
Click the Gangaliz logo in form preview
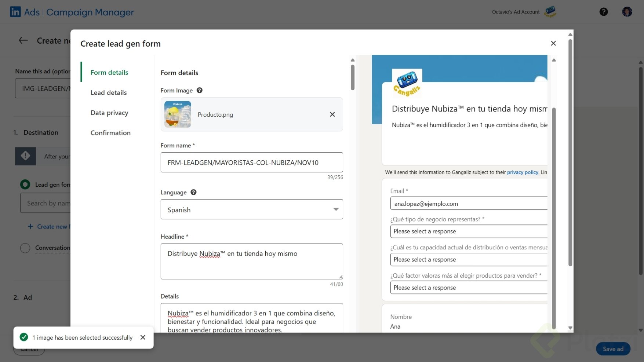[x=407, y=83]
